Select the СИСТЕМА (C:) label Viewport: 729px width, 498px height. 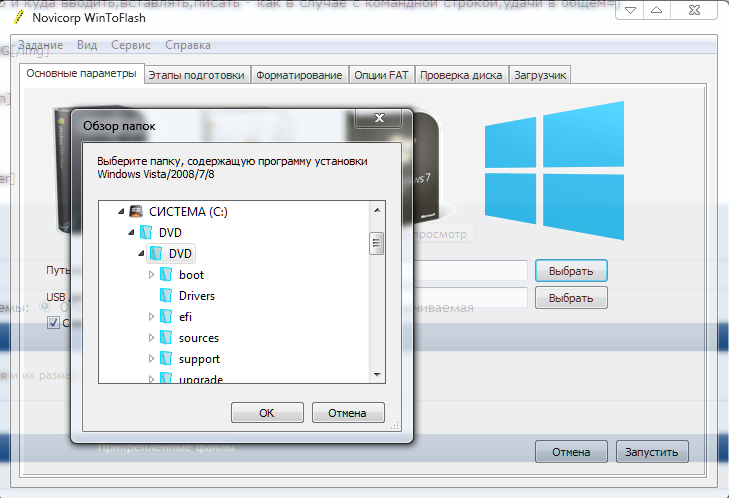pos(188,212)
